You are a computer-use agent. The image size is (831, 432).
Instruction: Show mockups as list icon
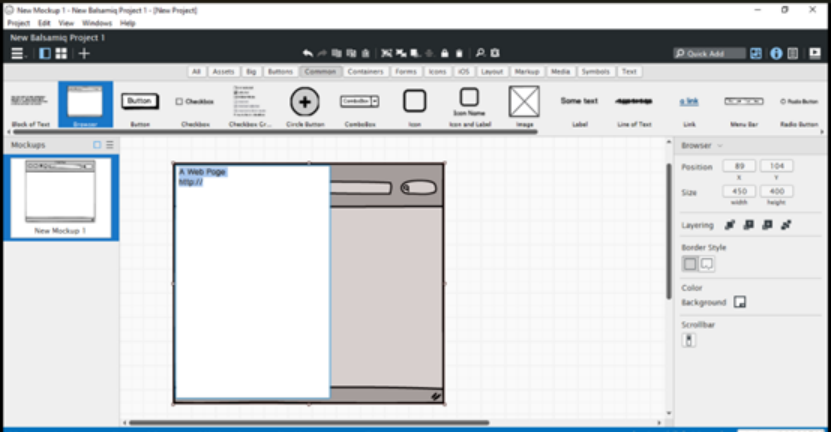tap(110, 145)
